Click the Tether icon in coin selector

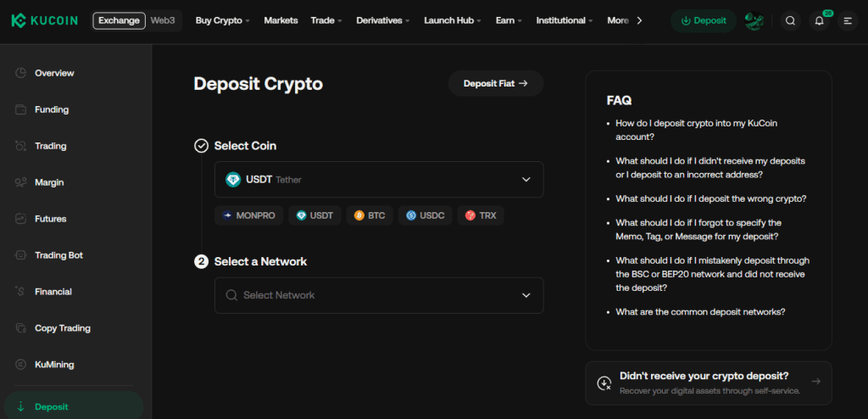tap(233, 180)
